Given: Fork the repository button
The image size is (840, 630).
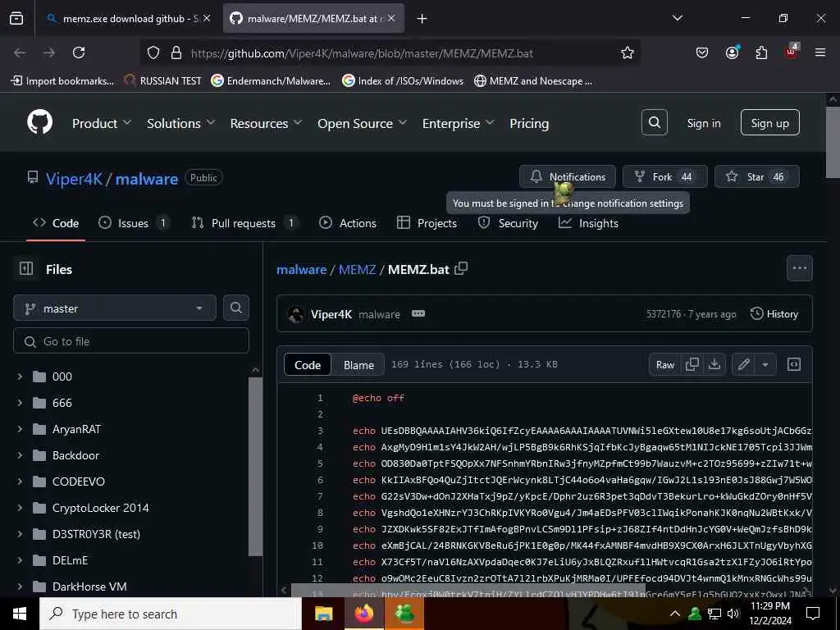Looking at the screenshot, I should [x=664, y=176].
